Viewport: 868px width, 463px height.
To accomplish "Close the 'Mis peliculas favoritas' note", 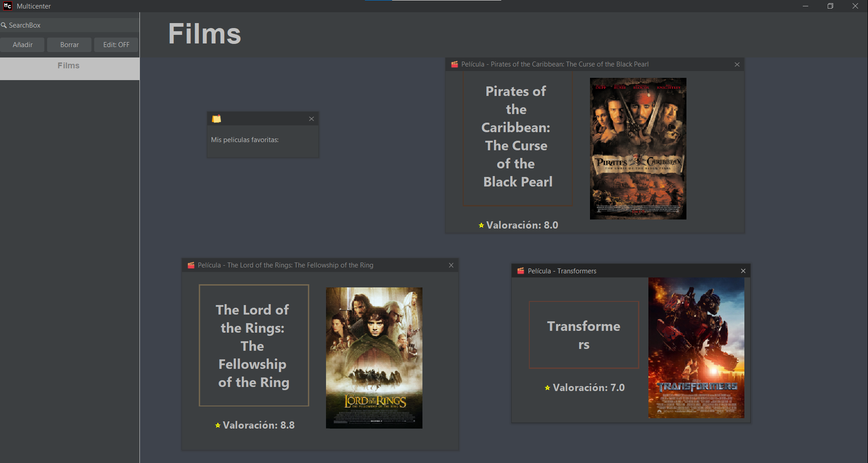I will tap(312, 119).
